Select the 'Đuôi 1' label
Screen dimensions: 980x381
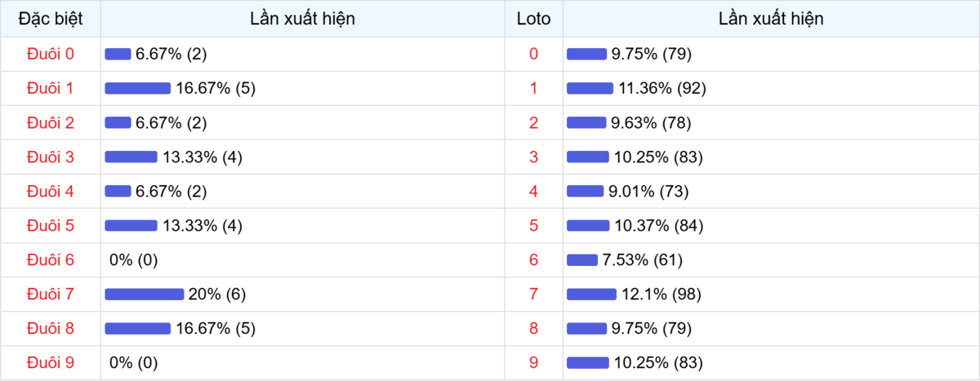point(51,88)
